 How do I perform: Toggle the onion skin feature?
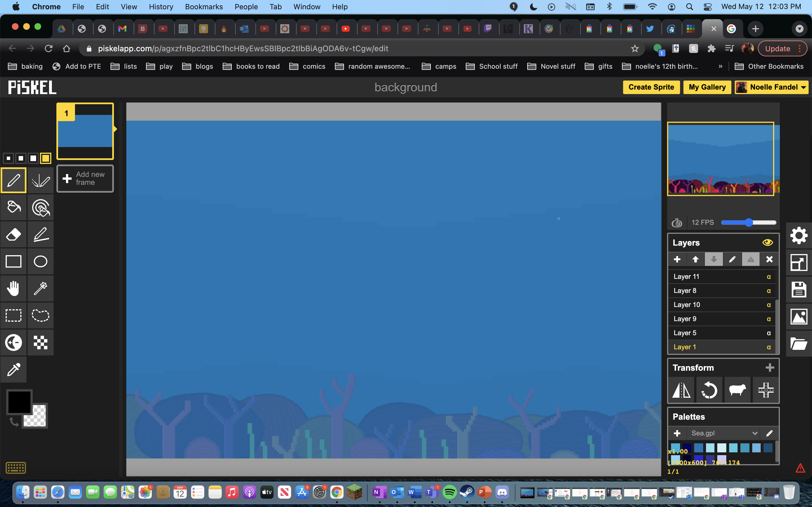[x=677, y=222]
